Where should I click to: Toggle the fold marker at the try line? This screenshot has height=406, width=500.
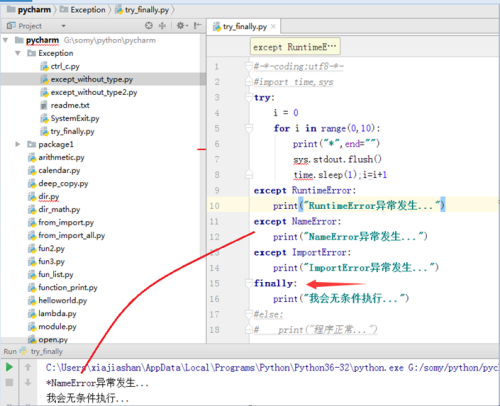[249, 97]
